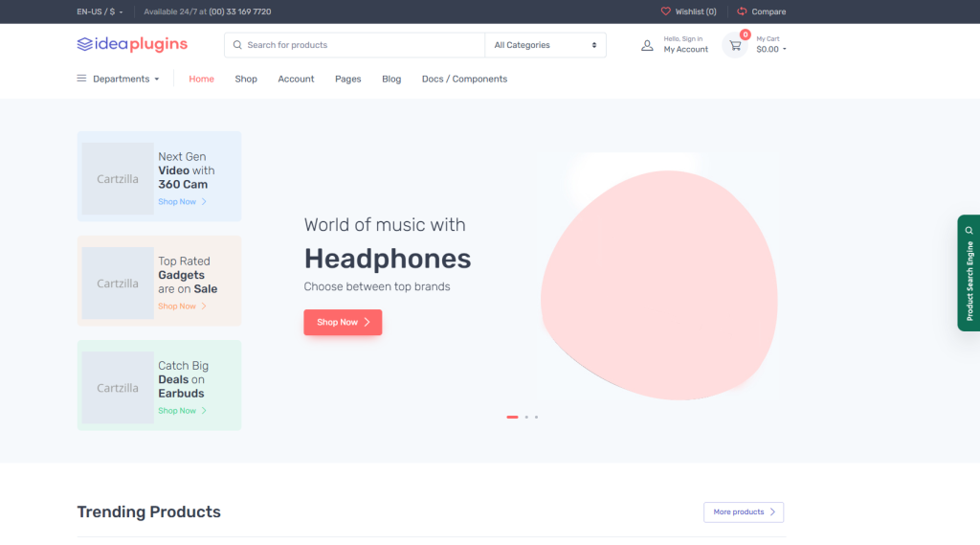Select the third carousel dot
This screenshot has width=980, height=545.
point(536,417)
